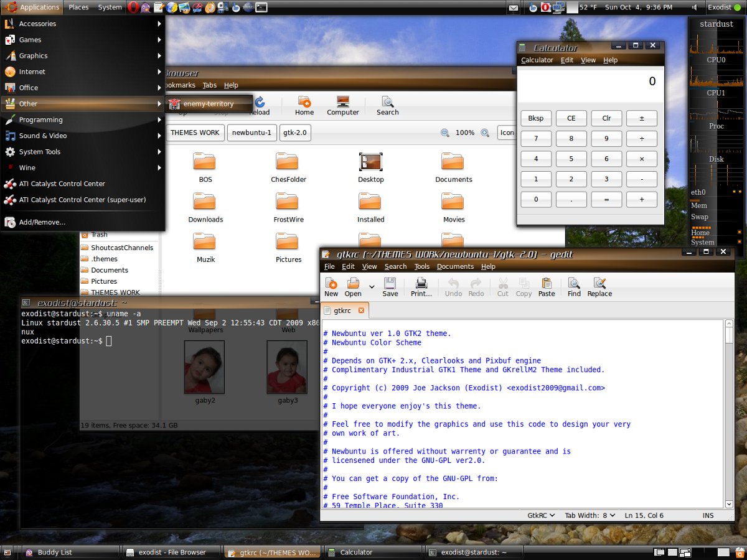Open the GtkRC language dropdown in status bar
Screen dimensions: 747x560
click(541, 515)
